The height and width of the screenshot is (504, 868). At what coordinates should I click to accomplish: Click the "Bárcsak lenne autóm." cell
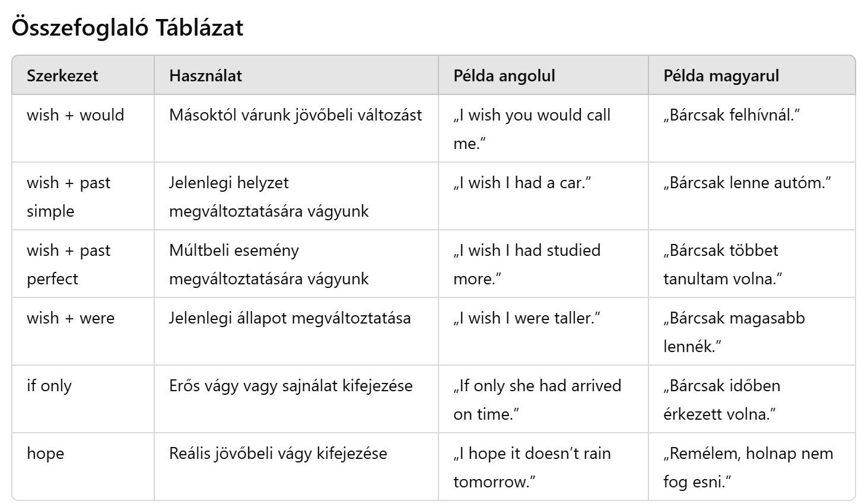click(747, 183)
